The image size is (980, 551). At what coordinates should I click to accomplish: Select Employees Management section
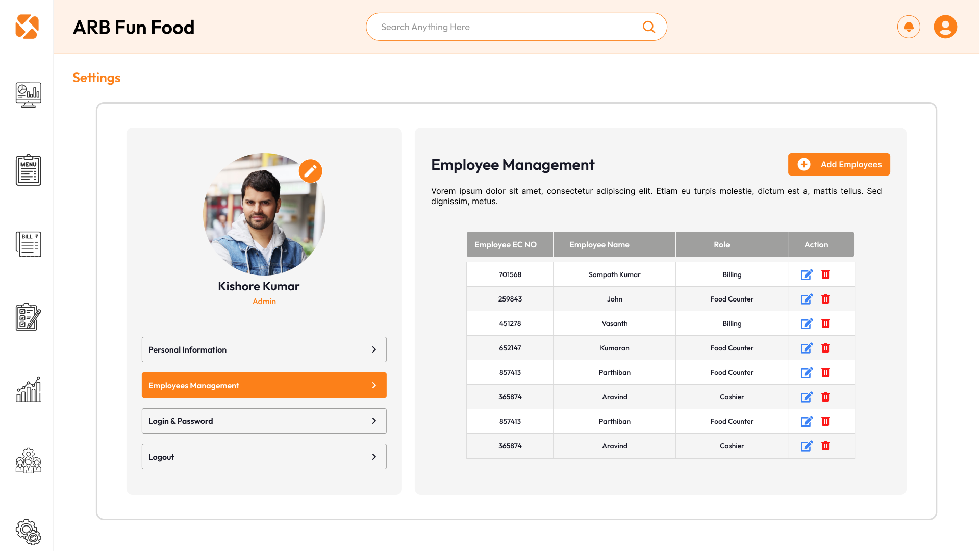pyautogui.click(x=264, y=385)
